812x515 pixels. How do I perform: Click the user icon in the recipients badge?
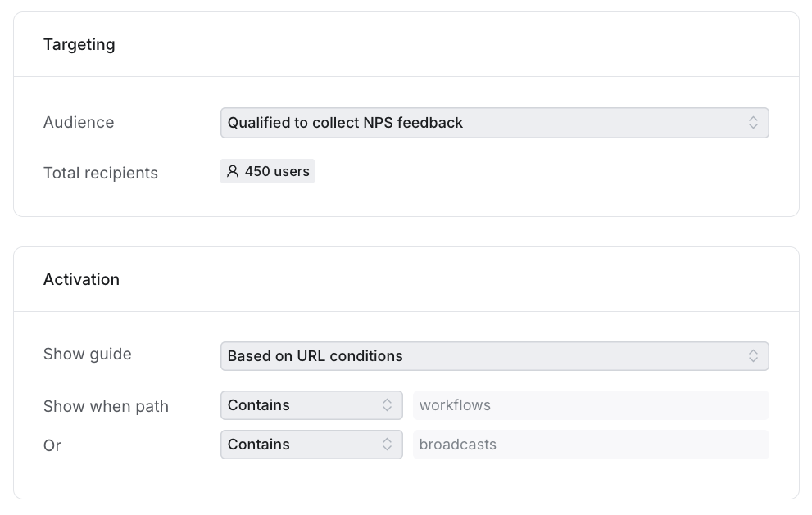[x=232, y=171]
